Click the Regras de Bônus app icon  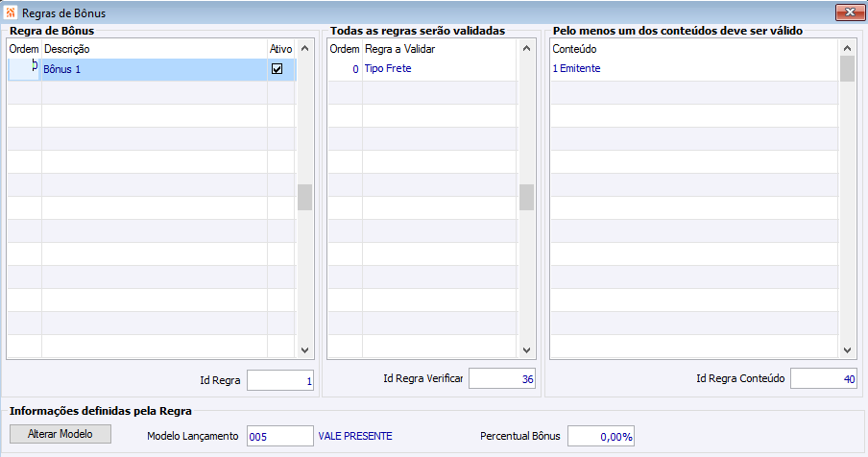click(10, 12)
